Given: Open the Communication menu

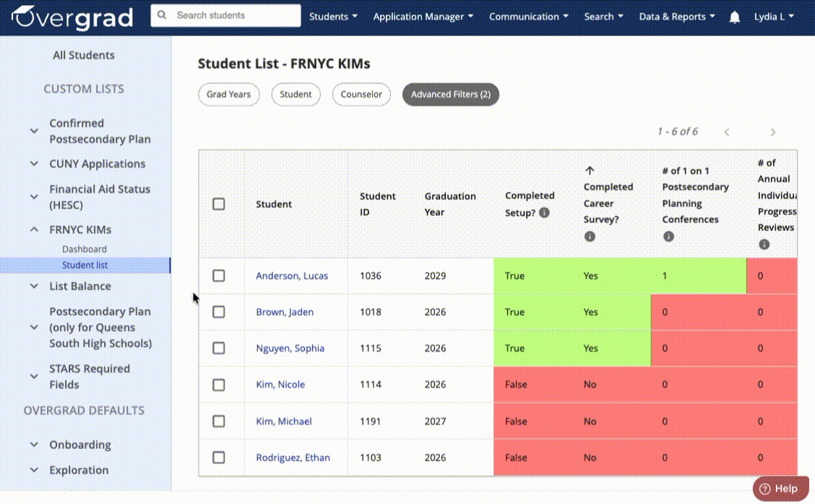Looking at the screenshot, I should [x=529, y=17].
